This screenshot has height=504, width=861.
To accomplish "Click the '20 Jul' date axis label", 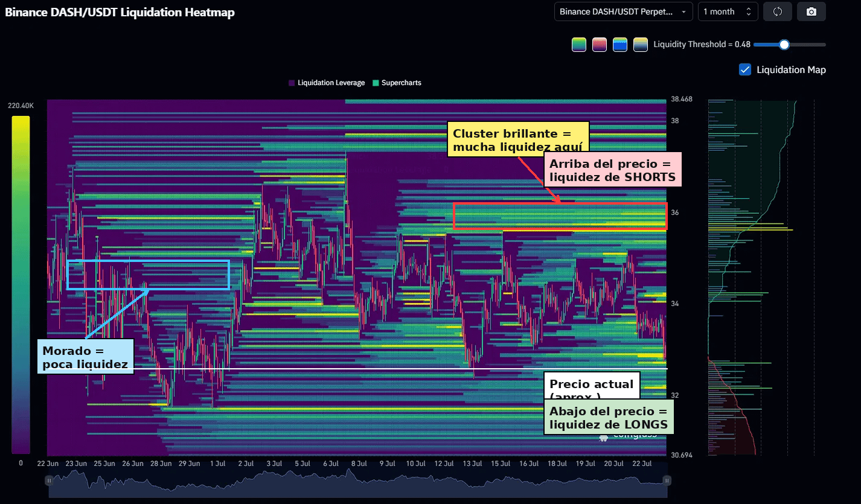I will (x=613, y=464).
